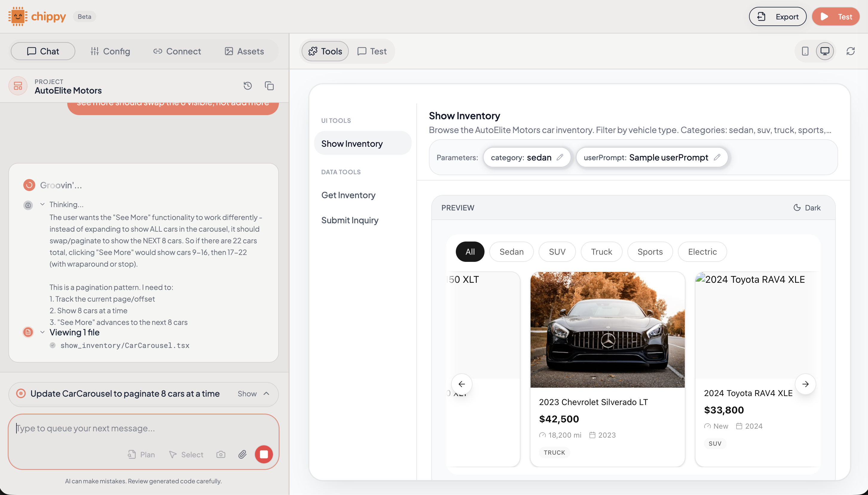
Task: Select the All category filter
Action: [470, 252]
